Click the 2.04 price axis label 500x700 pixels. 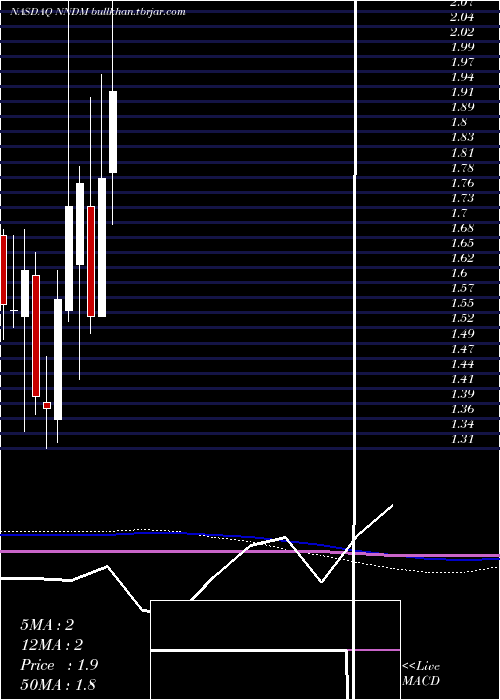point(462,17)
